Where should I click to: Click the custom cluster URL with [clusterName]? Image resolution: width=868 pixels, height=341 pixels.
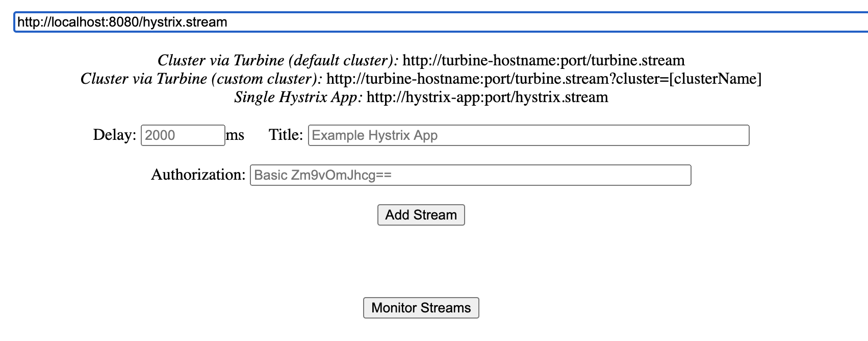[544, 79]
